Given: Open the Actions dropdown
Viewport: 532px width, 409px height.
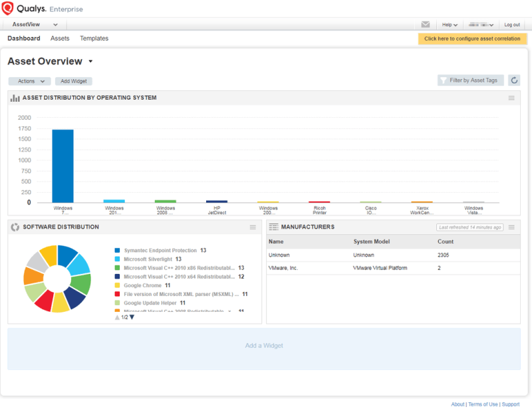Looking at the screenshot, I should coord(30,81).
